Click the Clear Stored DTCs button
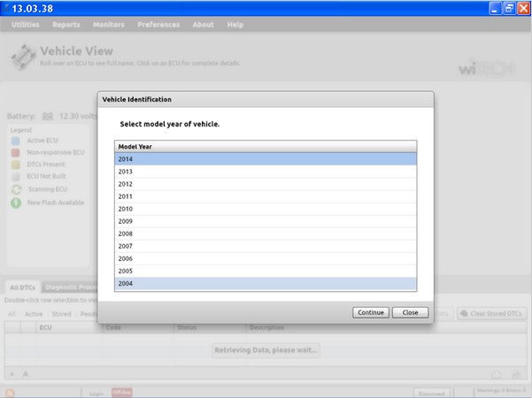The height and width of the screenshot is (398, 532). [x=491, y=314]
